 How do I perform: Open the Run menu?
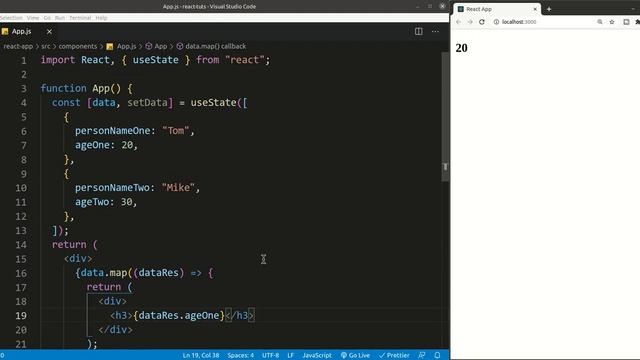[x=60, y=18]
